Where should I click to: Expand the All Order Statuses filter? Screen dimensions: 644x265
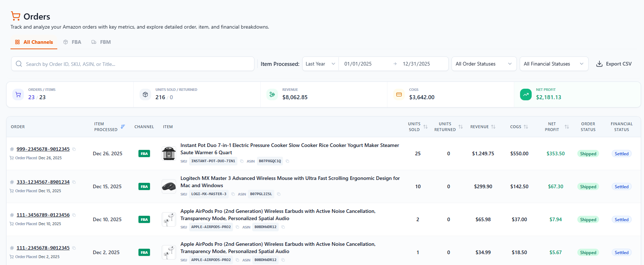(484, 64)
